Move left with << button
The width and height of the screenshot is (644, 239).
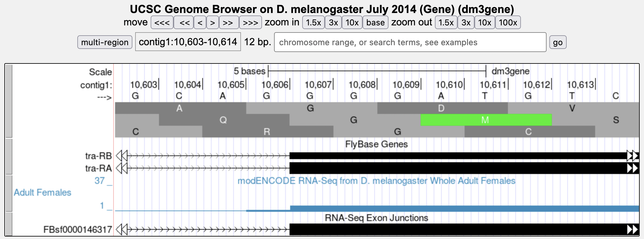coord(184,23)
